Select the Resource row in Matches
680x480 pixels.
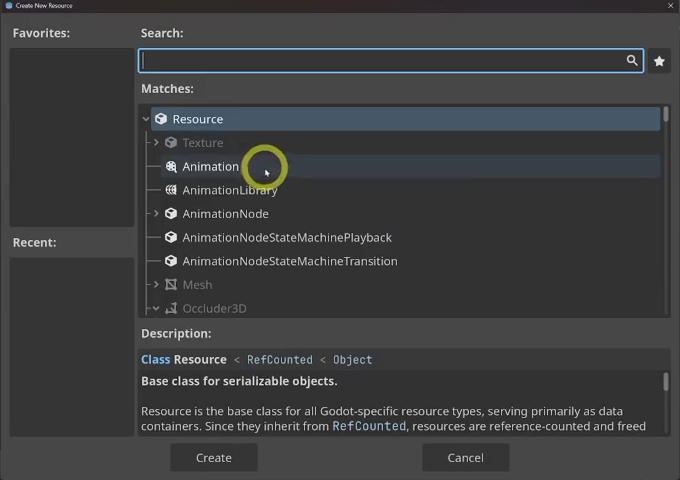click(405, 119)
